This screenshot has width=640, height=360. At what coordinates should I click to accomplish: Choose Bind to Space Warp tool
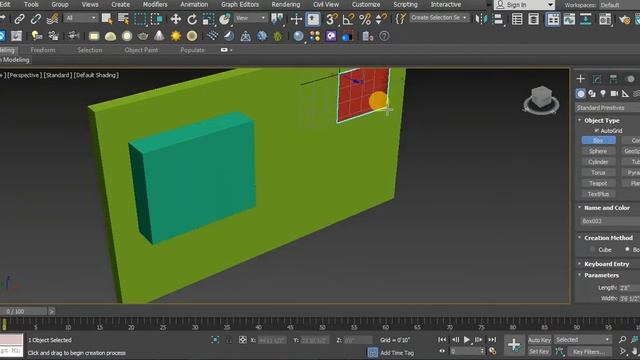click(53, 19)
